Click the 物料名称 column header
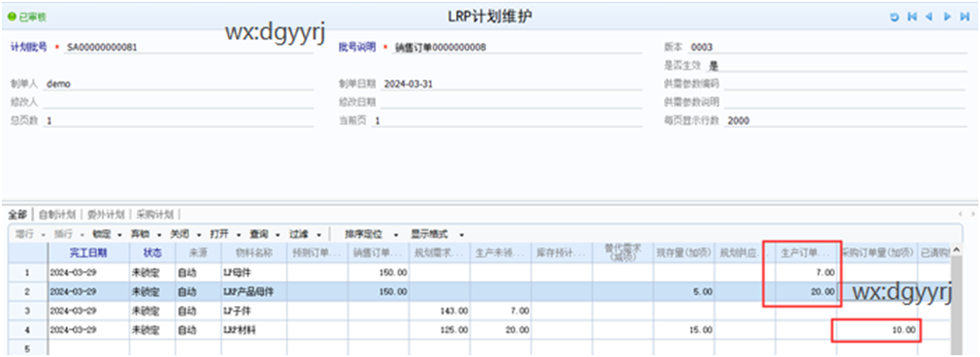 (254, 253)
